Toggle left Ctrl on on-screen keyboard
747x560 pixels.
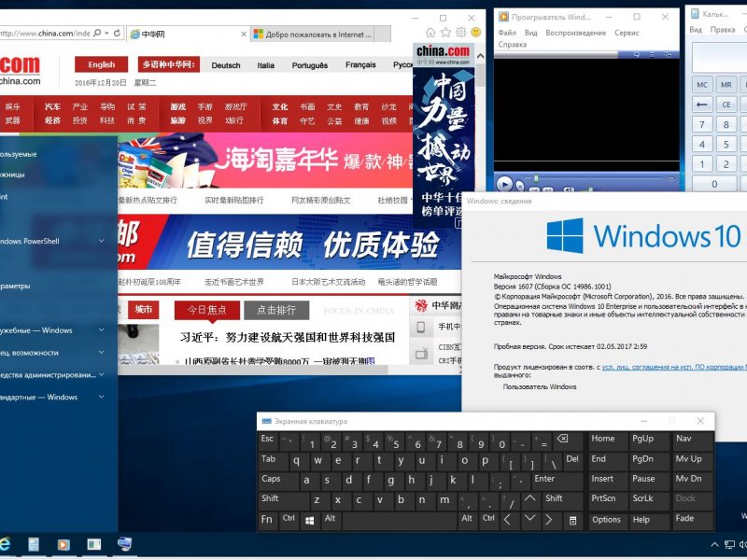pyautogui.click(x=289, y=519)
